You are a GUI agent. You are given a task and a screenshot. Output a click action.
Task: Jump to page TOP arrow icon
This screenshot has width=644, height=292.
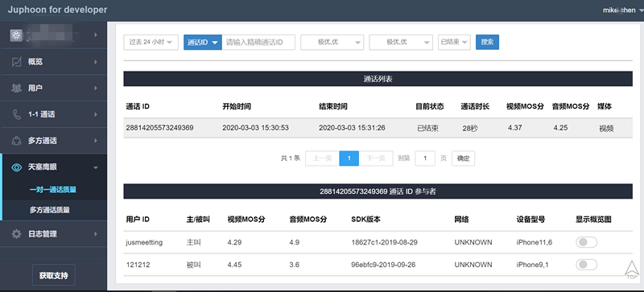632,270
